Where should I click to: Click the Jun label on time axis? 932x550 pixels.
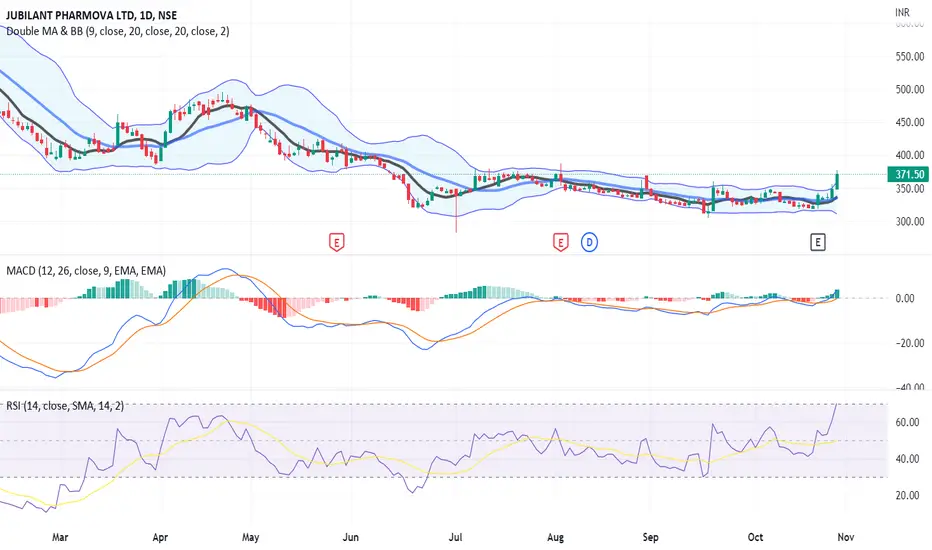pyautogui.click(x=351, y=537)
